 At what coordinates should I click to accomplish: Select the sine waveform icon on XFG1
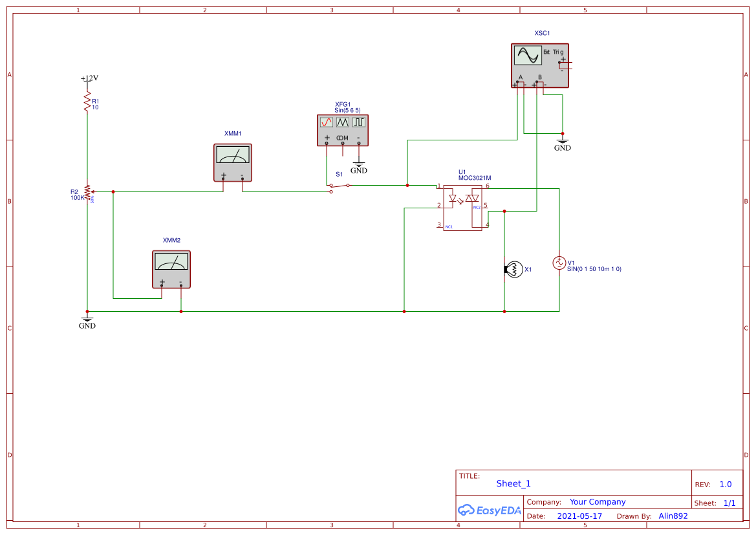[x=327, y=122]
